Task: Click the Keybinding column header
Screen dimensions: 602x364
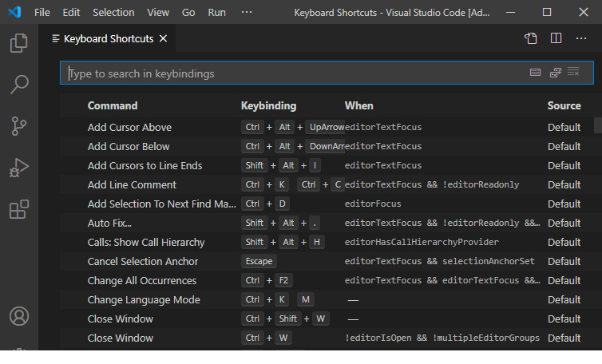Action: [269, 105]
